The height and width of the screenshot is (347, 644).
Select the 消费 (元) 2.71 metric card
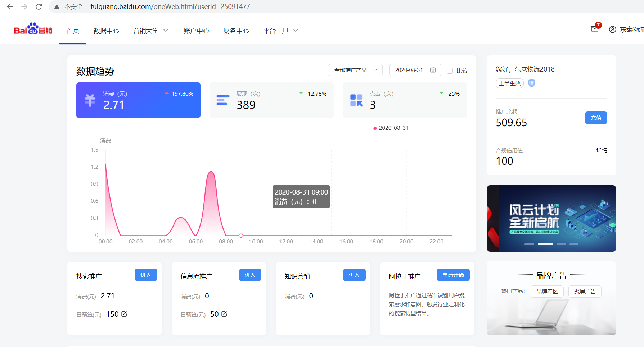[x=138, y=100]
